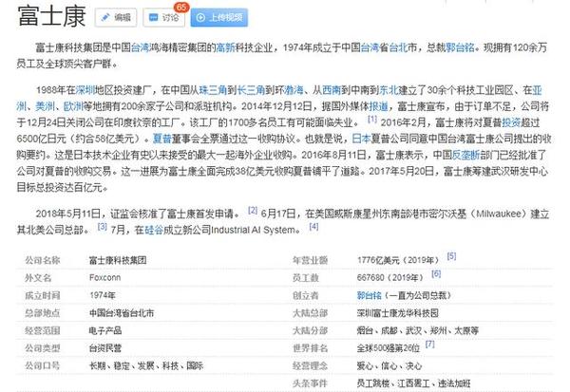This screenshot has width=570, height=392.
Task: Open the 珠三角 link
Action: (214, 90)
